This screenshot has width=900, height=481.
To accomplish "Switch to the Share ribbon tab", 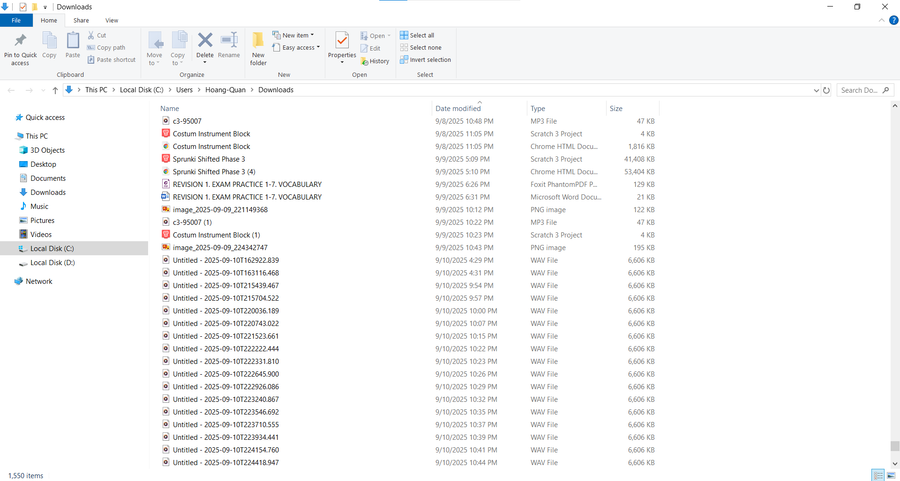I will coord(81,20).
